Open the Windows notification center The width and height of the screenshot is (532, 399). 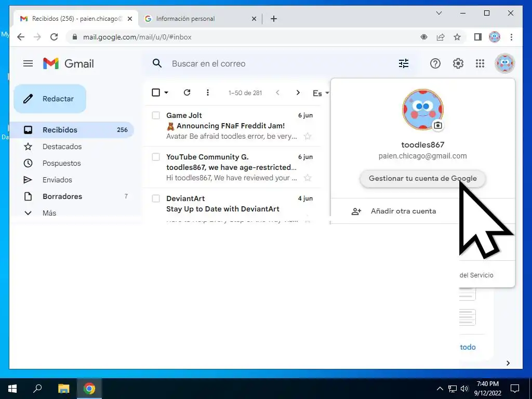[515, 389]
